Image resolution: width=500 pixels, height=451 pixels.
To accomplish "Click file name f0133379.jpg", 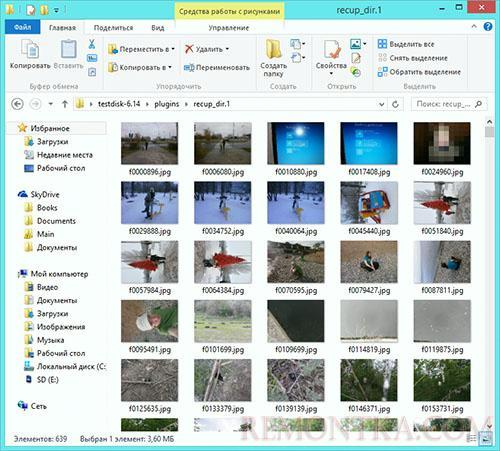I will [x=223, y=409].
